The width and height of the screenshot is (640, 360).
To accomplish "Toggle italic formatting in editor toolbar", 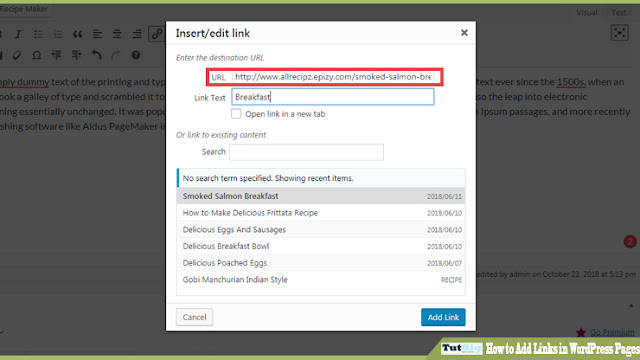I will (18, 34).
